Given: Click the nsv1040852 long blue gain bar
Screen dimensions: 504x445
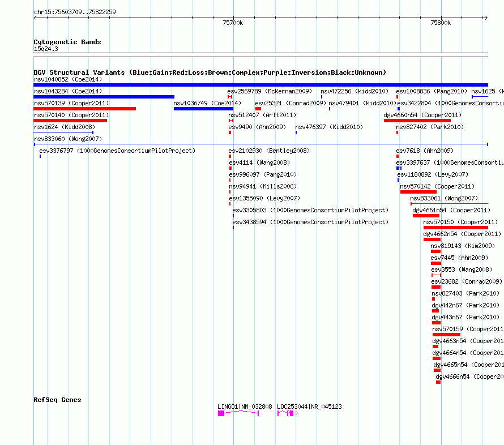Looking at the screenshot, I should click(x=260, y=85).
